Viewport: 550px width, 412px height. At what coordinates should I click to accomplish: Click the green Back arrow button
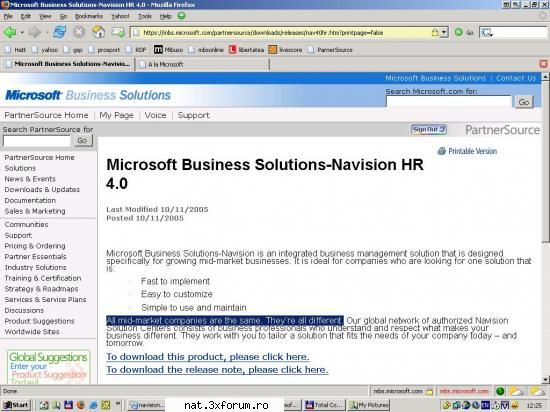pyautogui.click(x=10, y=33)
